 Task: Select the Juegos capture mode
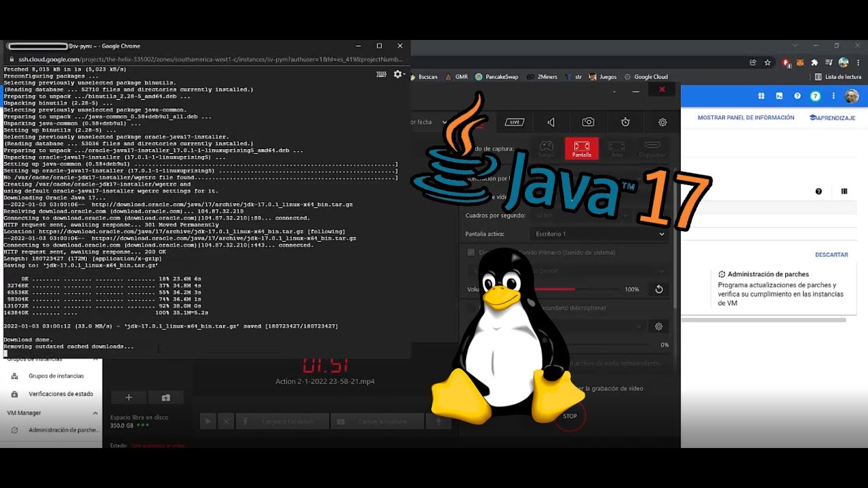(546, 148)
